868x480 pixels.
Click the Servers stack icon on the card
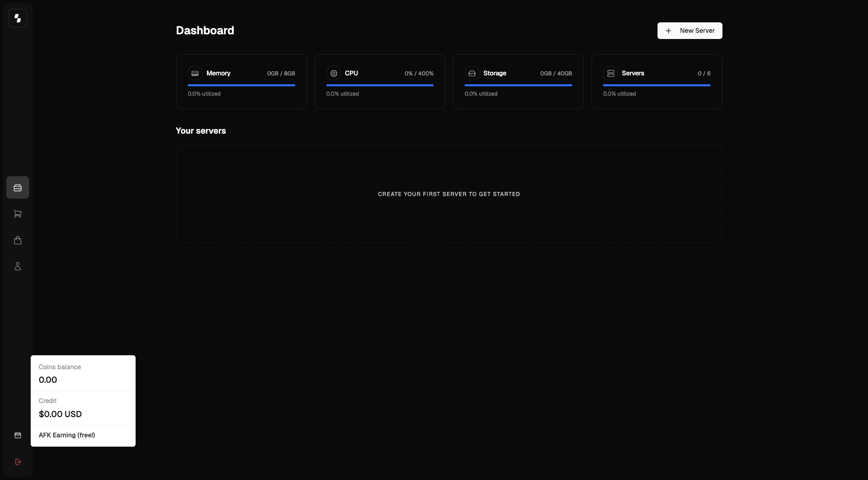610,73
